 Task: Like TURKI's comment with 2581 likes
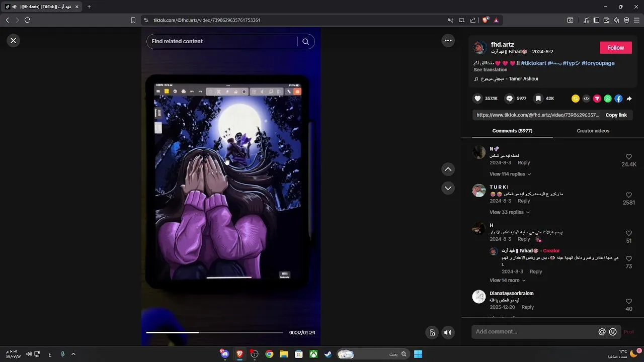[x=629, y=195]
